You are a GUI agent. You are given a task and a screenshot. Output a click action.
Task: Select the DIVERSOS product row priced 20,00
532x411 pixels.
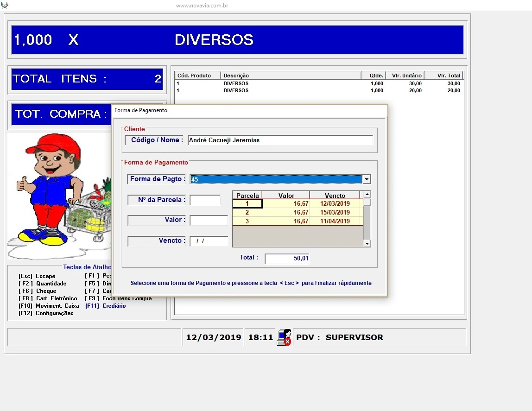(x=319, y=91)
